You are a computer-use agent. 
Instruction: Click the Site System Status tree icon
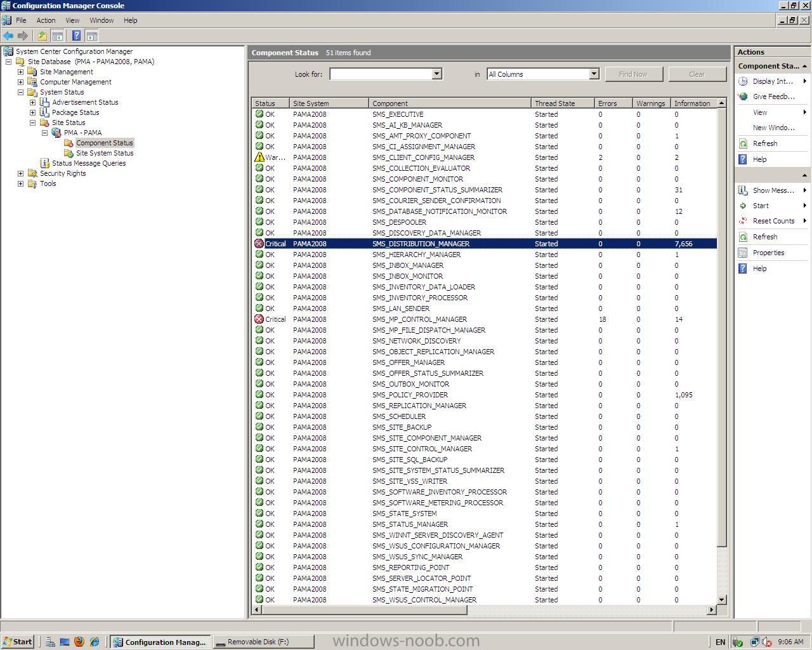(69, 153)
